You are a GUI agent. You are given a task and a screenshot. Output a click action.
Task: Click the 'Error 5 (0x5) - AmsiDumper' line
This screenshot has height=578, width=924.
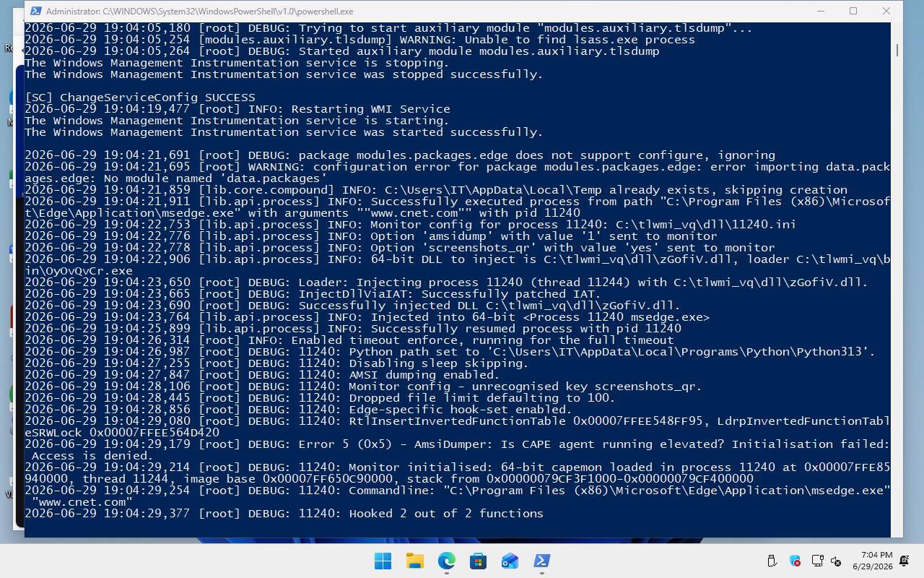pos(457,450)
